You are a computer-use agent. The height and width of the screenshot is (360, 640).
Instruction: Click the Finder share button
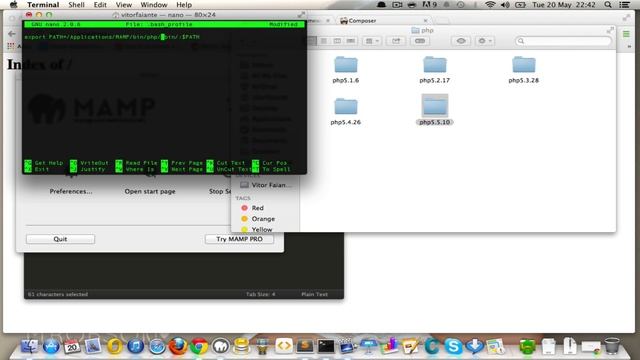tap(396, 41)
